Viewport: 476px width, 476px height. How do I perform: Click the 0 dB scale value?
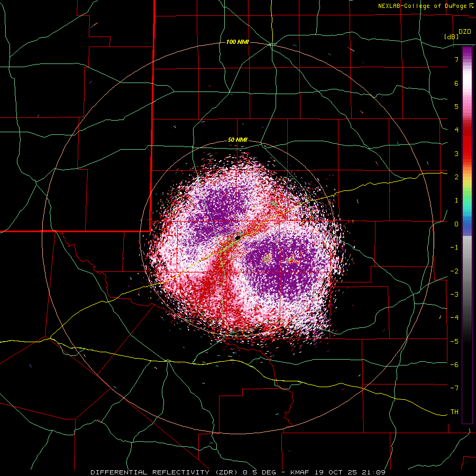click(456, 224)
